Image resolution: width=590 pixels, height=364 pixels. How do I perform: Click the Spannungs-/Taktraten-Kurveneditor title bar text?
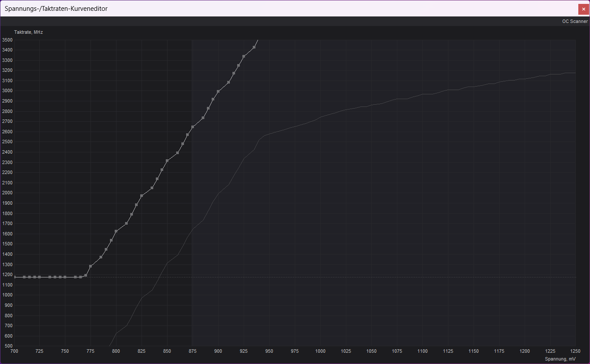pyautogui.click(x=56, y=9)
